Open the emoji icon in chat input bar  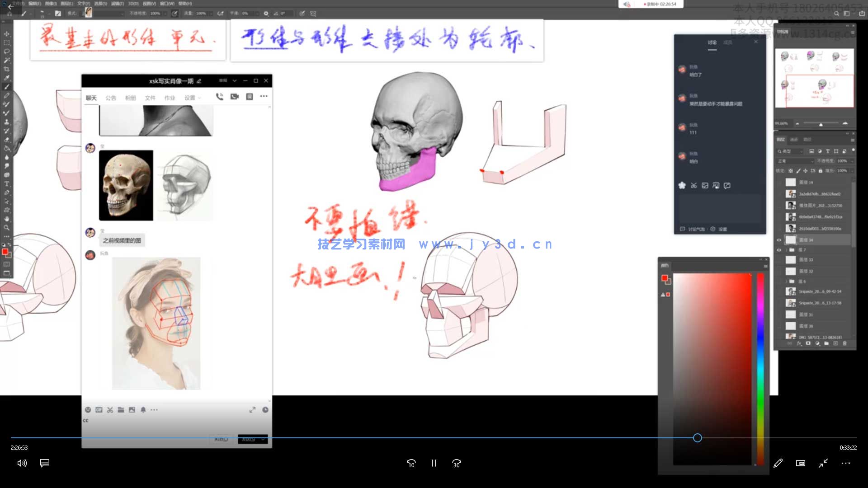88,410
